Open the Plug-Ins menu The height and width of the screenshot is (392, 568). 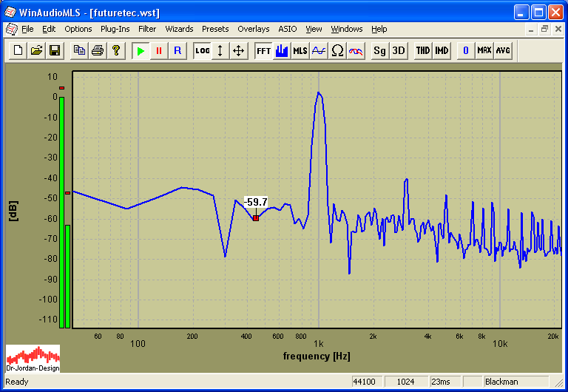(115, 29)
